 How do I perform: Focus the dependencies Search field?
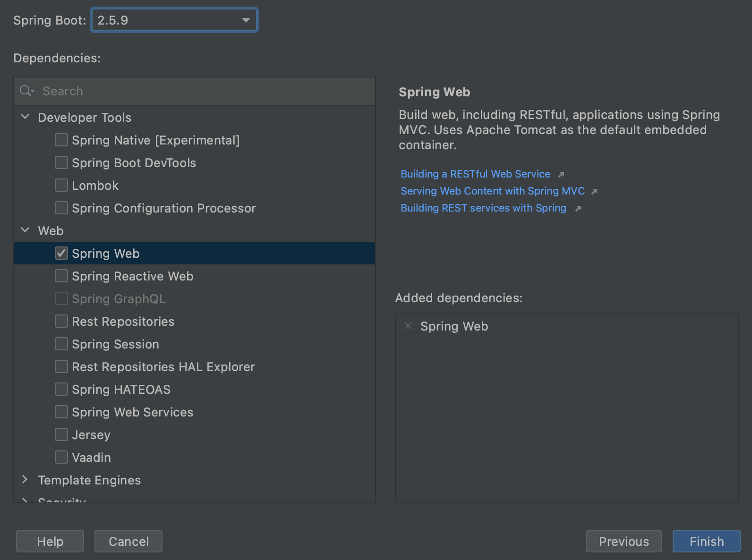point(195,91)
